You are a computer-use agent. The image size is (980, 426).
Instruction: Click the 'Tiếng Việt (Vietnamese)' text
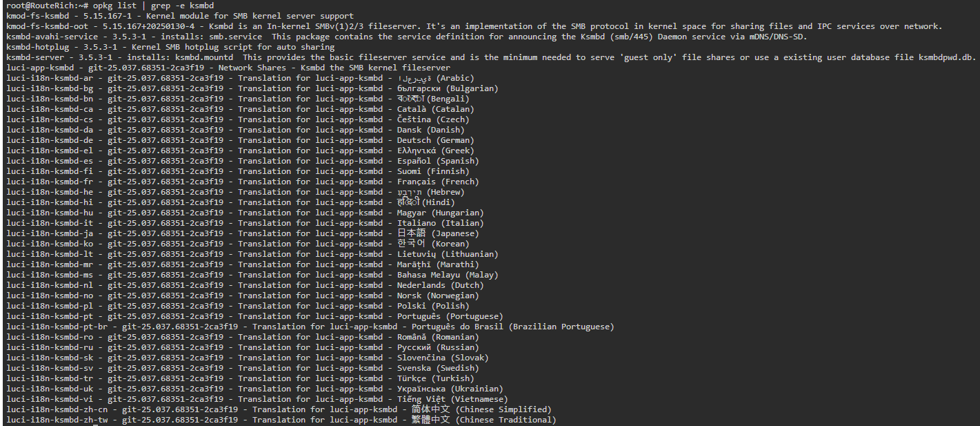[x=452, y=399]
